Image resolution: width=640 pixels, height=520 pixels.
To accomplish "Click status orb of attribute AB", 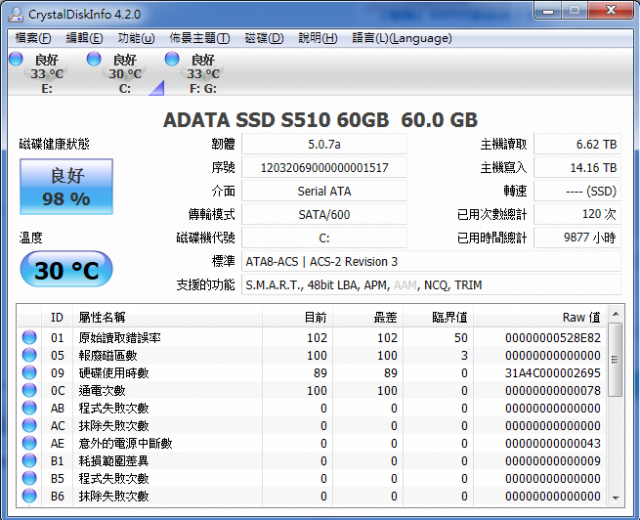I will [x=29, y=407].
